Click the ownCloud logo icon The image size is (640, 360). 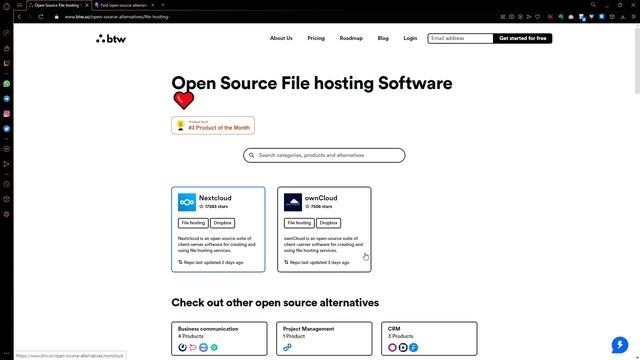tap(293, 202)
